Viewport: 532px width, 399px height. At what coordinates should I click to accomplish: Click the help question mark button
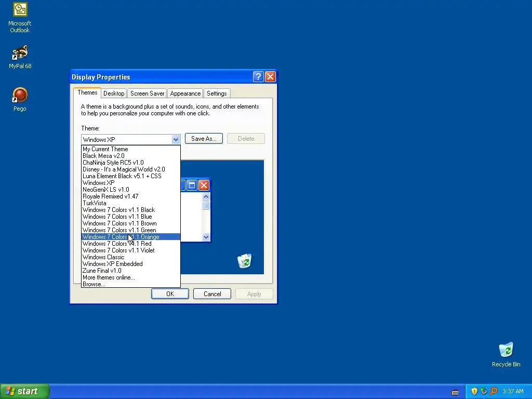(258, 77)
